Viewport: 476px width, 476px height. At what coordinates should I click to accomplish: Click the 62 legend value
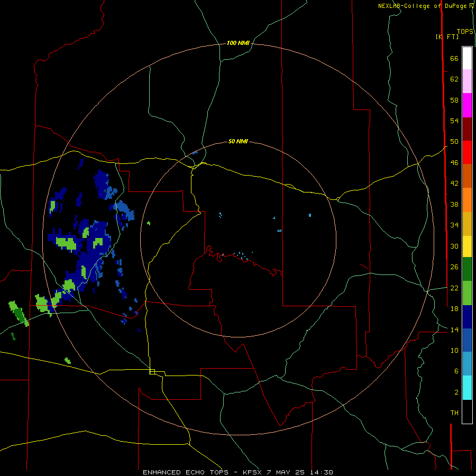click(x=454, y=79)
